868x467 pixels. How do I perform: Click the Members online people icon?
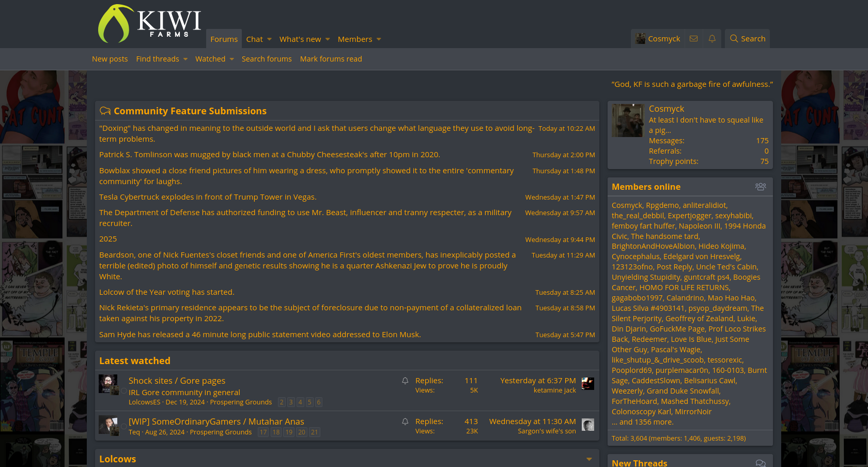coord(761,187)
